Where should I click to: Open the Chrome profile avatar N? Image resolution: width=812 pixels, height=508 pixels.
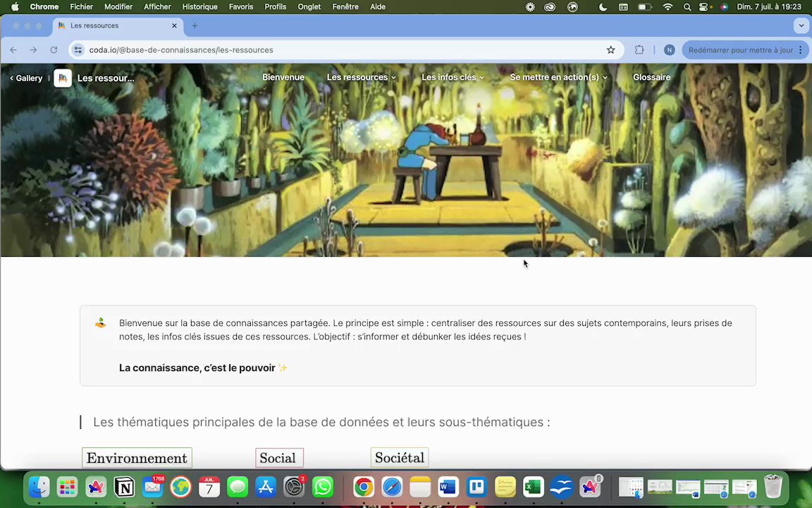[x=669, y=50]
